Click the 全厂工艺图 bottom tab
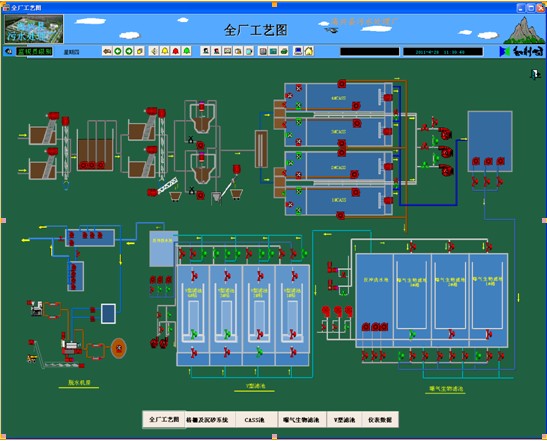Viewport: 547px width, 441px height. [164, 419]
